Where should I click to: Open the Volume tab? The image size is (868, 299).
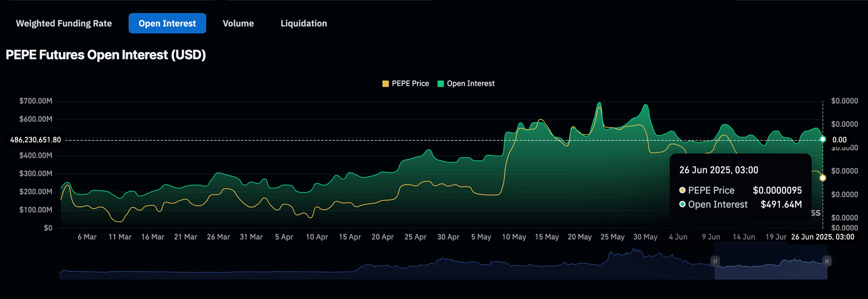pyautogui.click(x=238, y=23)
